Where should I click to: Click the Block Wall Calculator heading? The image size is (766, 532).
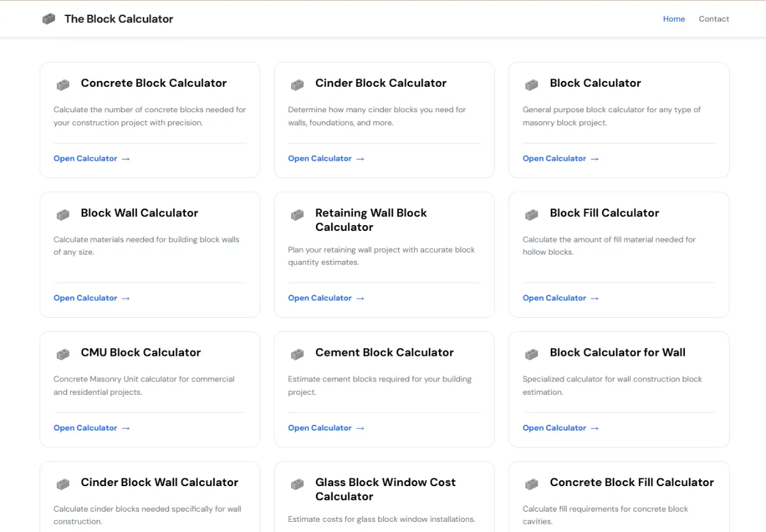pos(140,213)
